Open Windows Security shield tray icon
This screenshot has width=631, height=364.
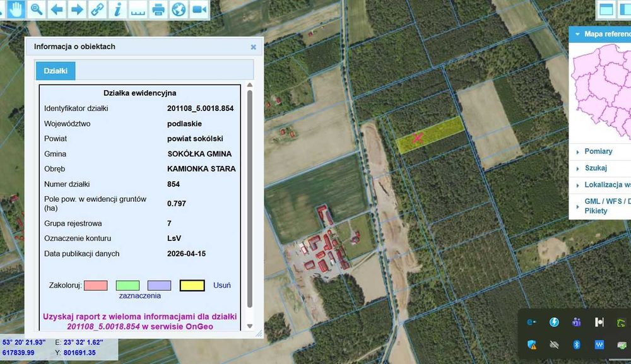(x=531, y=344)
